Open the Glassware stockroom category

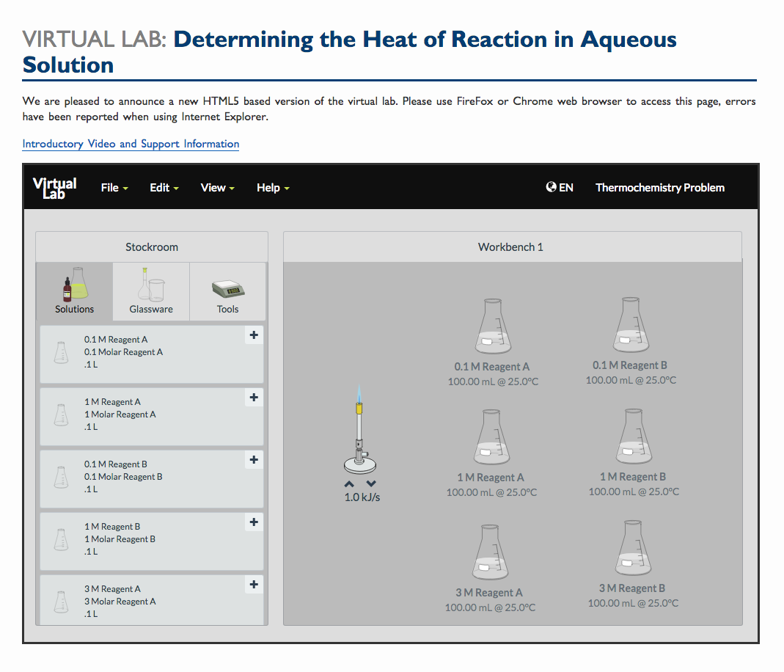click(150, 291)
